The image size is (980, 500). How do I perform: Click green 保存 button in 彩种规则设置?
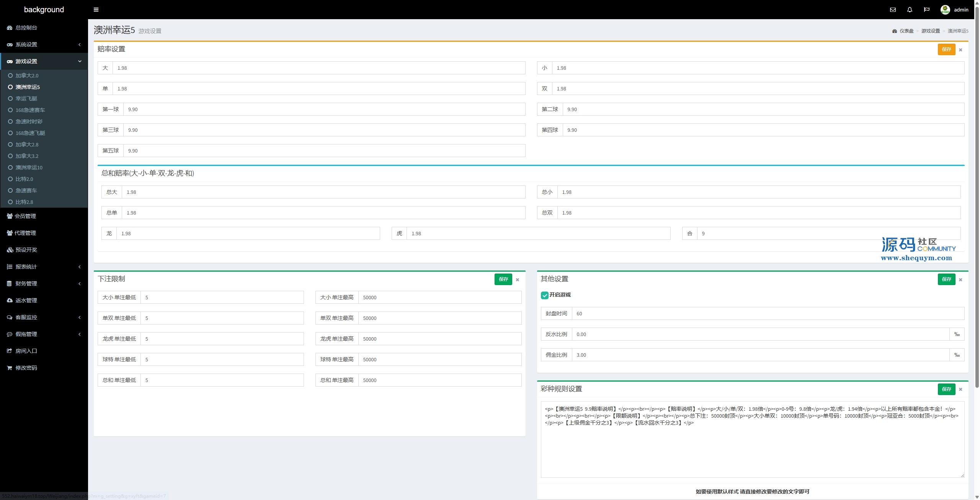(946, 389)
